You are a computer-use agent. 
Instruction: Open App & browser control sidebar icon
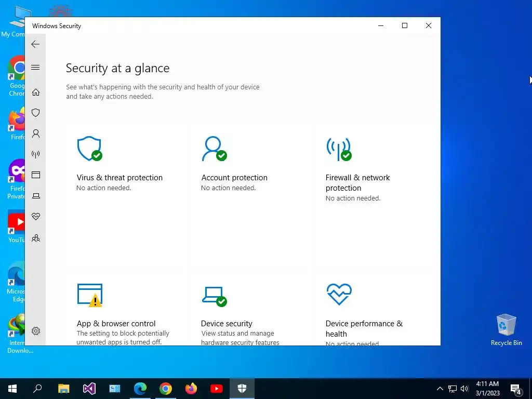(x=36, y=175)
